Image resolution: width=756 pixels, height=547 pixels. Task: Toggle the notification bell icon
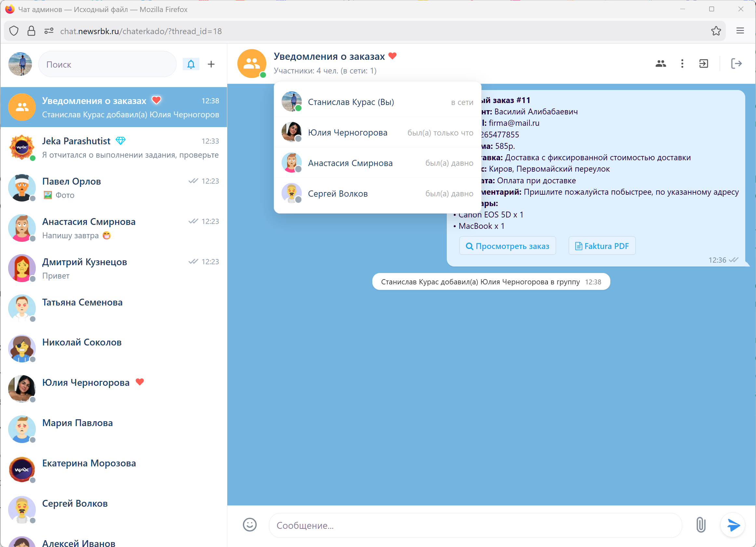click(x=191, y=64)
